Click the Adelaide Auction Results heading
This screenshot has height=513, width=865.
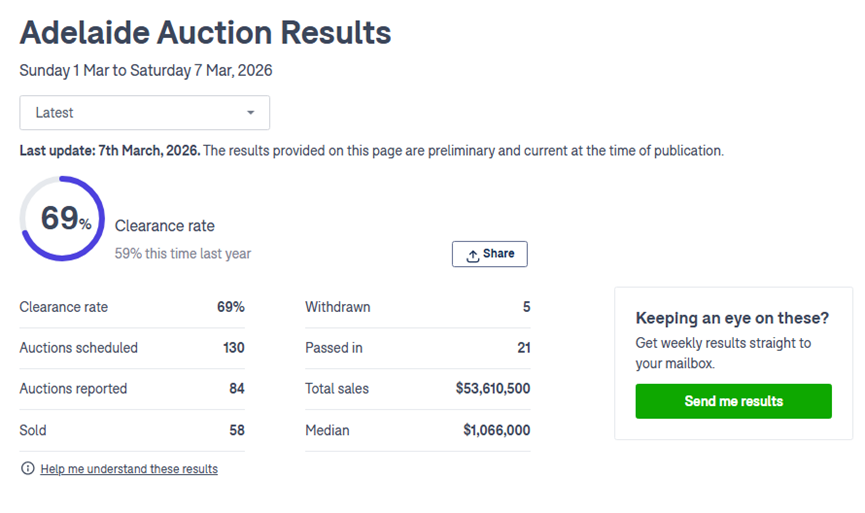[205, 32]
